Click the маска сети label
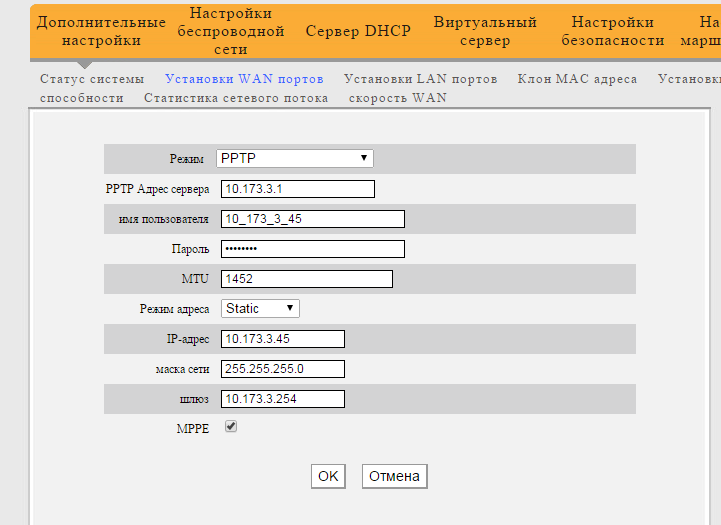 (x=182, y=369)
